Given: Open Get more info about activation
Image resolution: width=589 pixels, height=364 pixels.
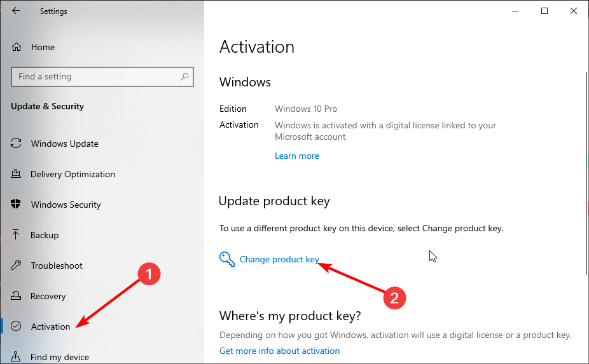Looking at the screenshot, I should click(279, 351).
